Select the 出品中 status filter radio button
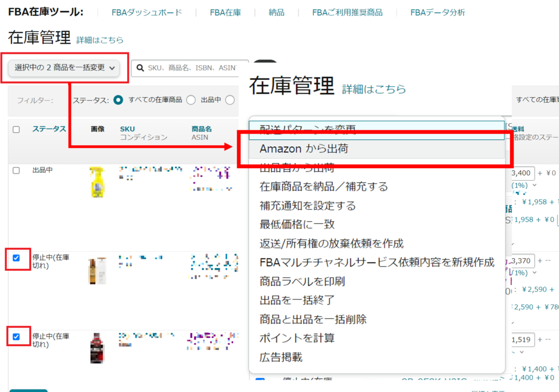The width and height of the screenshot is (559, 392). pyautogui.click(x=191, y=100)
